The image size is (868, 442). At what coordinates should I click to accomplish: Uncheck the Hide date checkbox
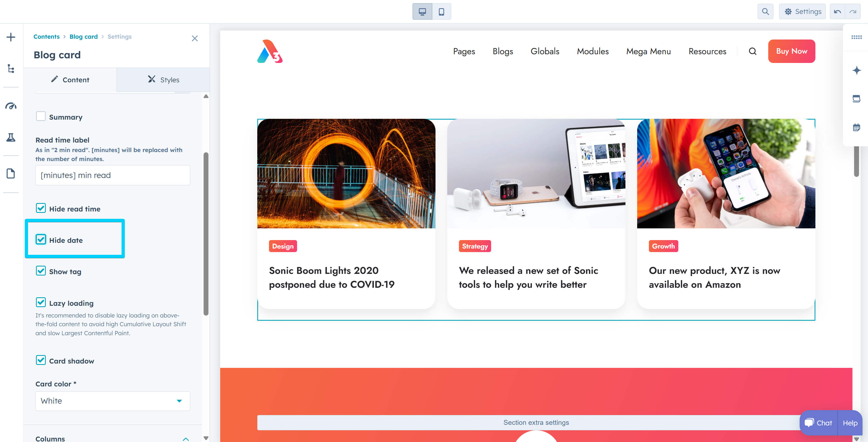pos(41,239)
